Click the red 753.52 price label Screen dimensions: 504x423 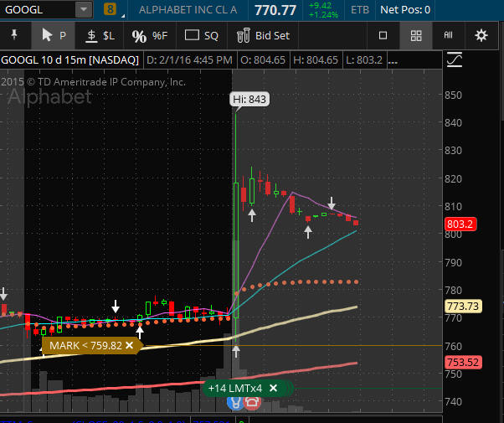click(x=463, y=363)
